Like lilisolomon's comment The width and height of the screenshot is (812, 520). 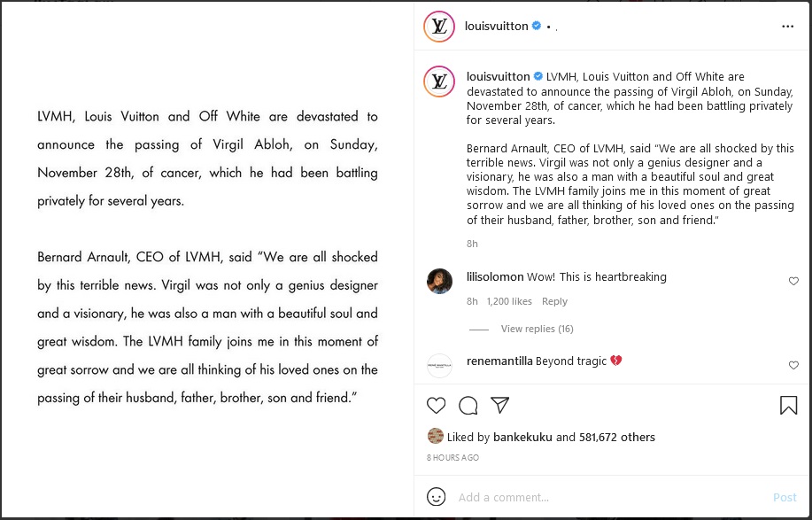793,282
